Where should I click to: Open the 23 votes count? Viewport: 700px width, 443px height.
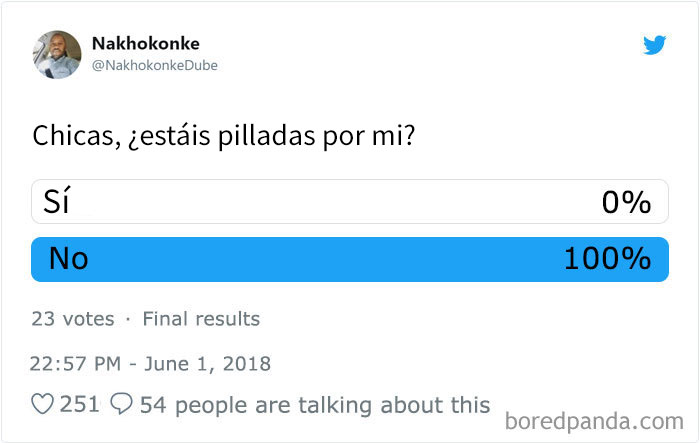[73, 319]
